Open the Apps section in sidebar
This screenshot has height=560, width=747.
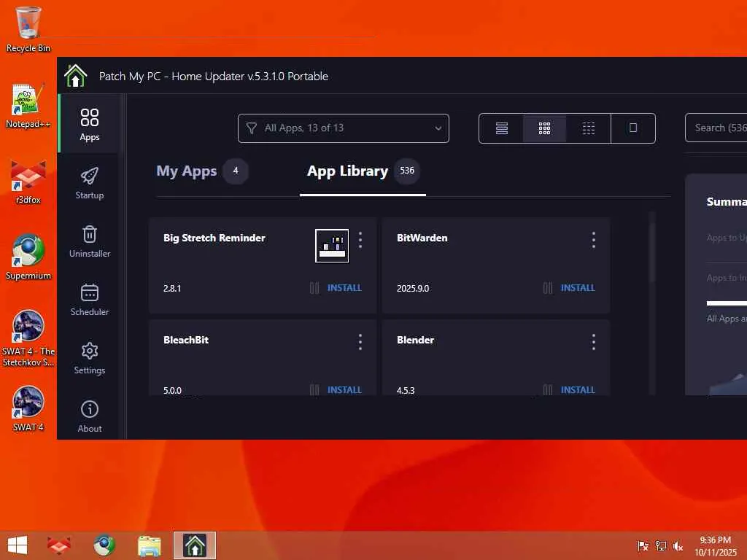pos(90,124)
